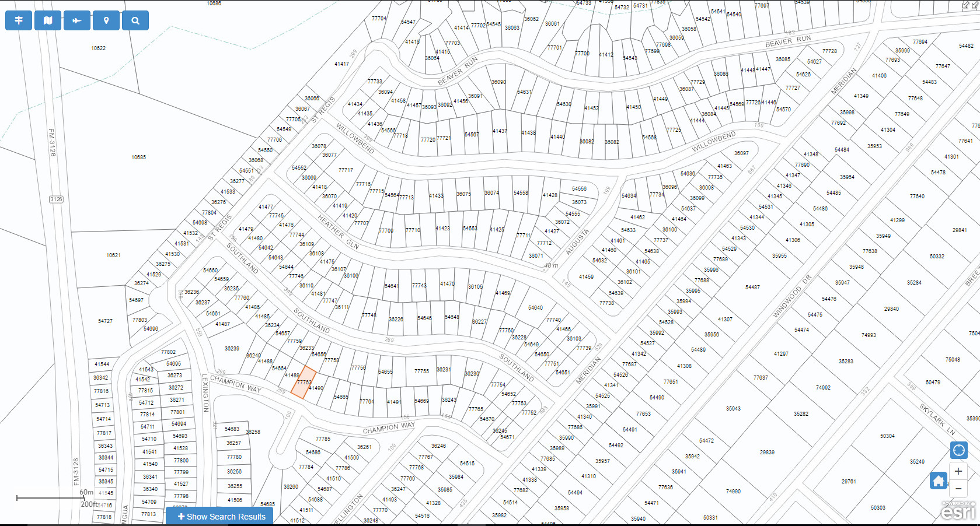Zoom in with the plus button
Image resolution: width=980 pixels, height=526 pixels.
(958, 471)
